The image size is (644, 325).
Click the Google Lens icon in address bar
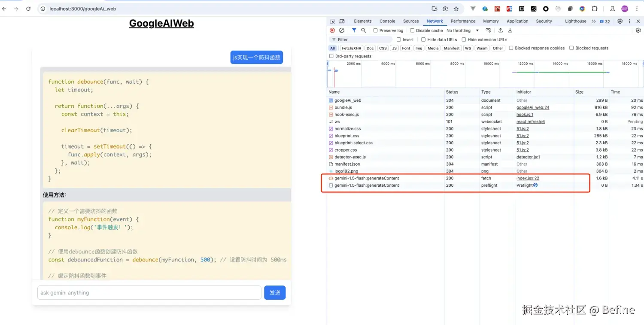pos(445,9)
